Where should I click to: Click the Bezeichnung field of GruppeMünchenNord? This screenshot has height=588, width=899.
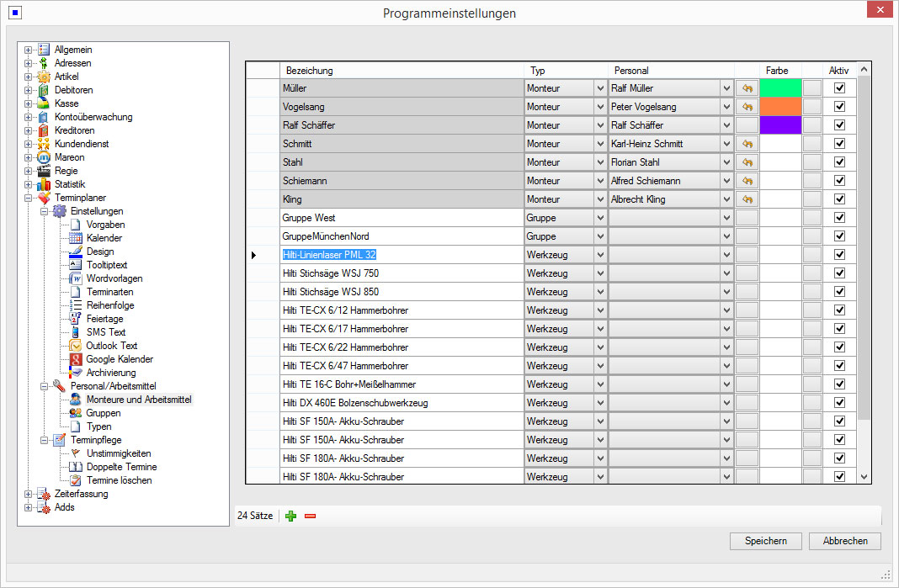coord(401,236)
